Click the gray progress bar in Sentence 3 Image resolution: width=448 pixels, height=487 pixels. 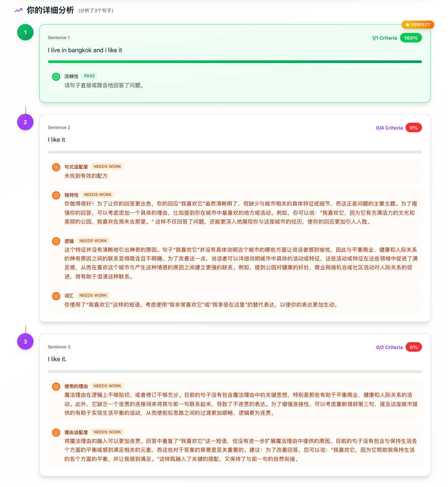coord(235,372)
